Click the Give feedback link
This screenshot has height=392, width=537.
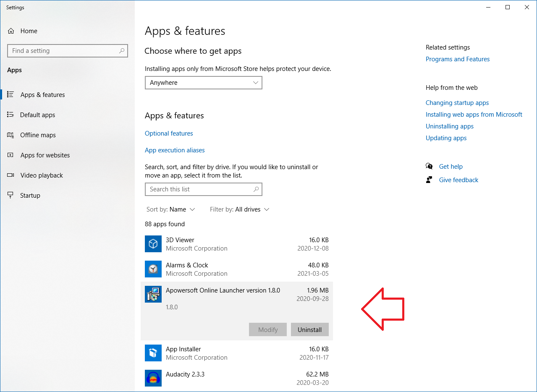[x=459, y=180]
